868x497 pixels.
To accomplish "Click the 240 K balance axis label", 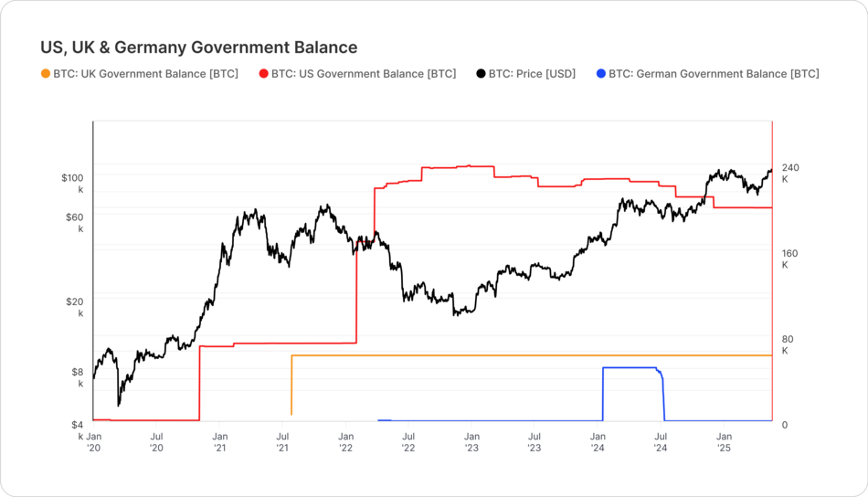I will tap(790, 173).
